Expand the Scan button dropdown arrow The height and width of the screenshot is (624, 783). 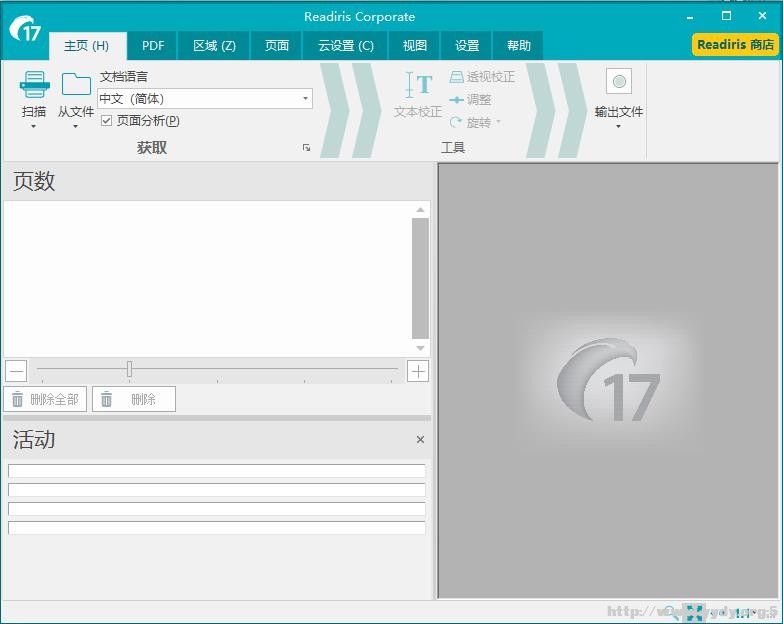pyautogui.click(x=33, y=127)
